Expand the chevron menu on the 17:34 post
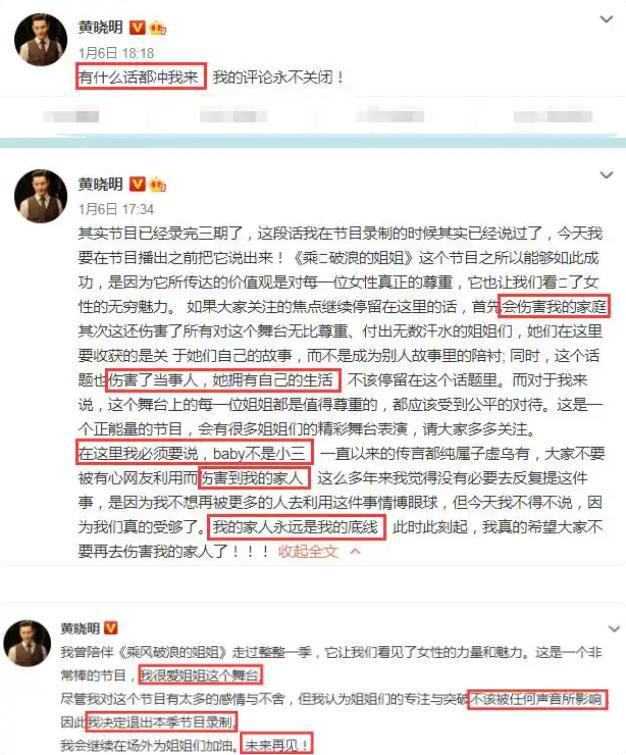Viewport: 626px width, 755px height. pyautogui.click(x=606, y=175)
